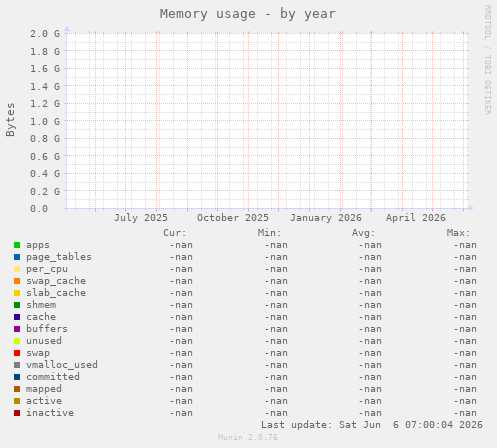
Task: Select the vmalloc_used legend label
Action: [62, 365]
